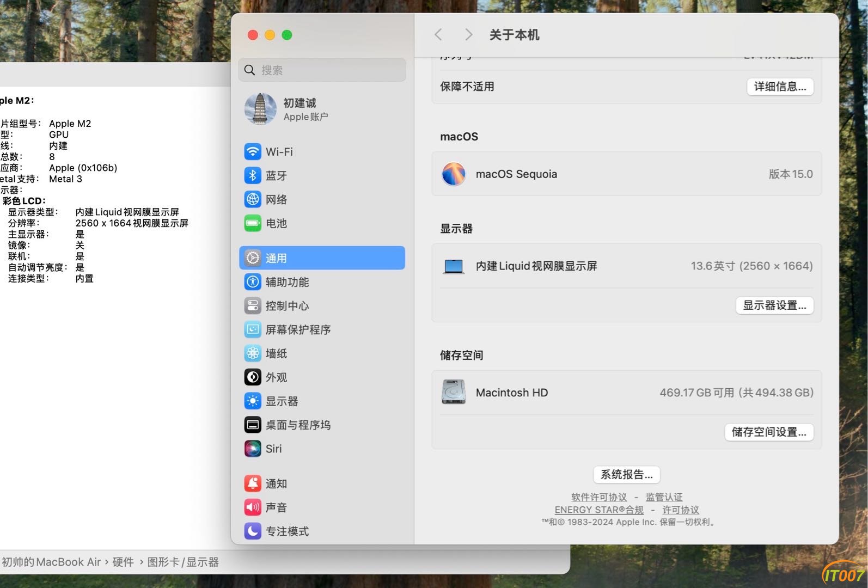Open the Notifications bell icon
Screen dimensions: 868x588
pos(253,483)
